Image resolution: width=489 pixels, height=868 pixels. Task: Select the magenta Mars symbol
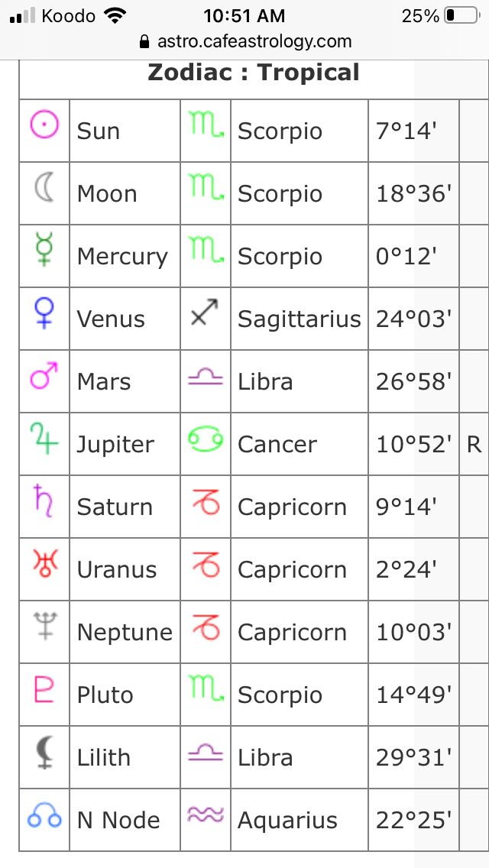(x=44, y=375)
